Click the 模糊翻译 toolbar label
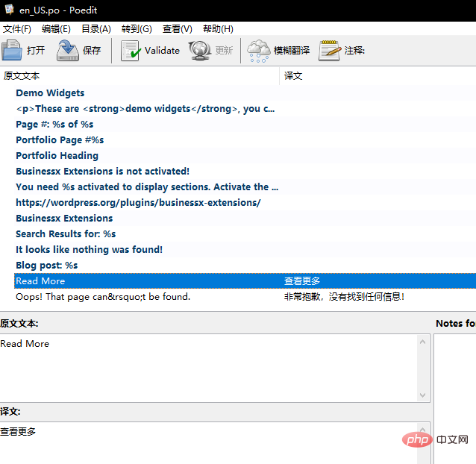 coord(292,51)
